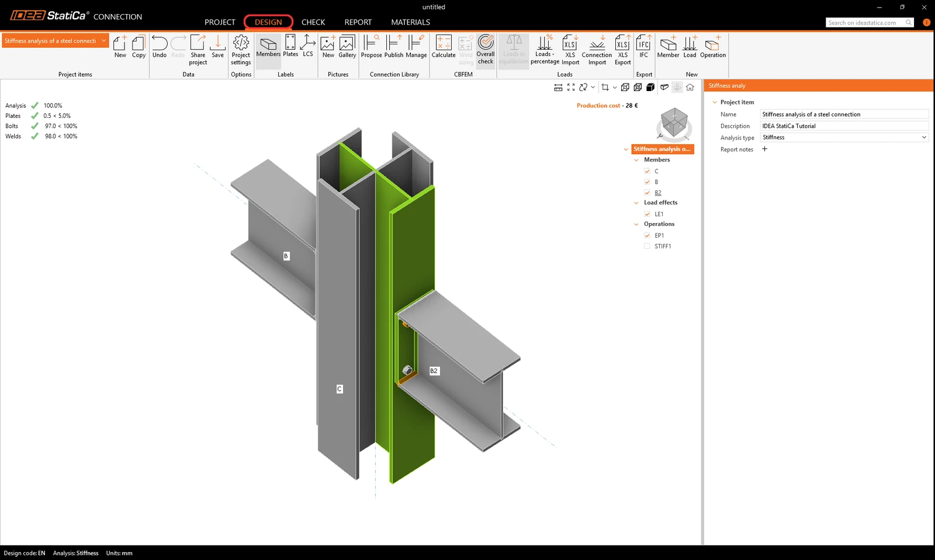935x560 pixels.
Task: Switch to the CHECK tab
Action: (x=313, y=22)
